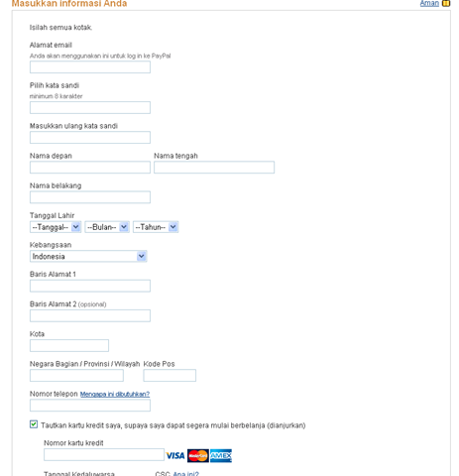Viewport: 459px width, 476px height.
Task: Click the Pilih kata sandi field
Action: pos(90,108)
